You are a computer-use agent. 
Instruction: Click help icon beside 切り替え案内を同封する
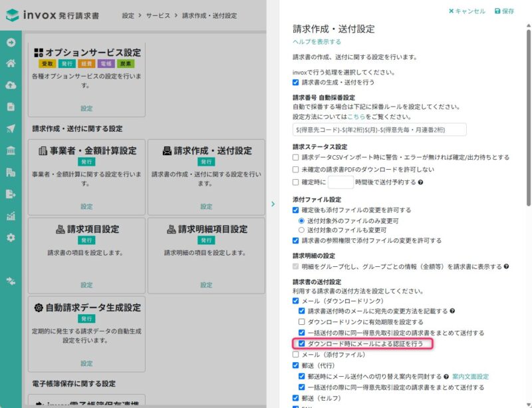coord(446,377)
